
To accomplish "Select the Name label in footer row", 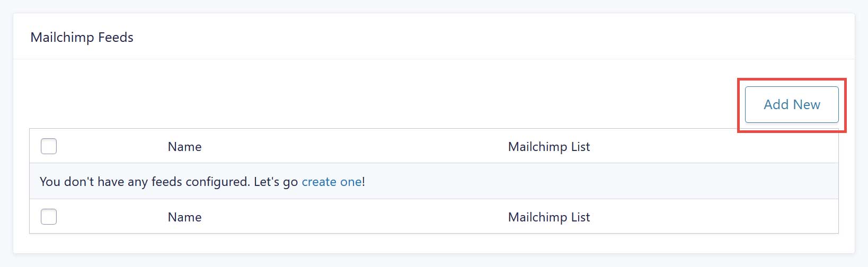I will (x=184, y=217).
